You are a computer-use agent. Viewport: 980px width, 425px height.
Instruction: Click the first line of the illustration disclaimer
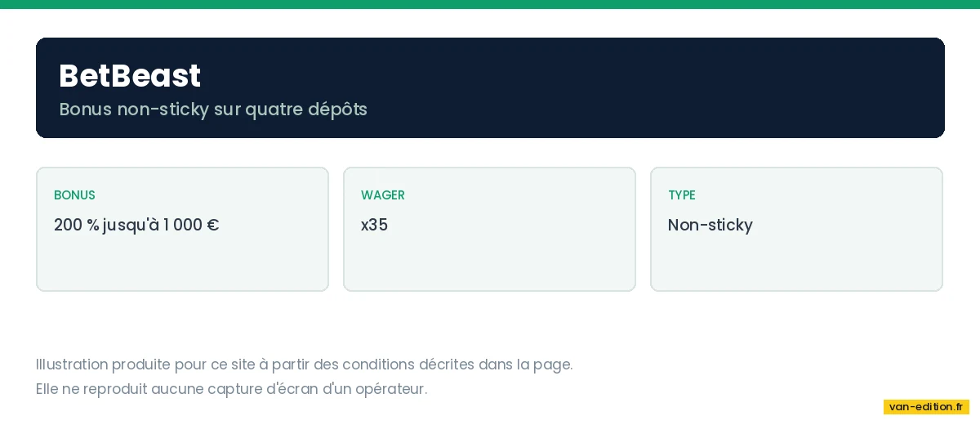[x=305, y=365]
